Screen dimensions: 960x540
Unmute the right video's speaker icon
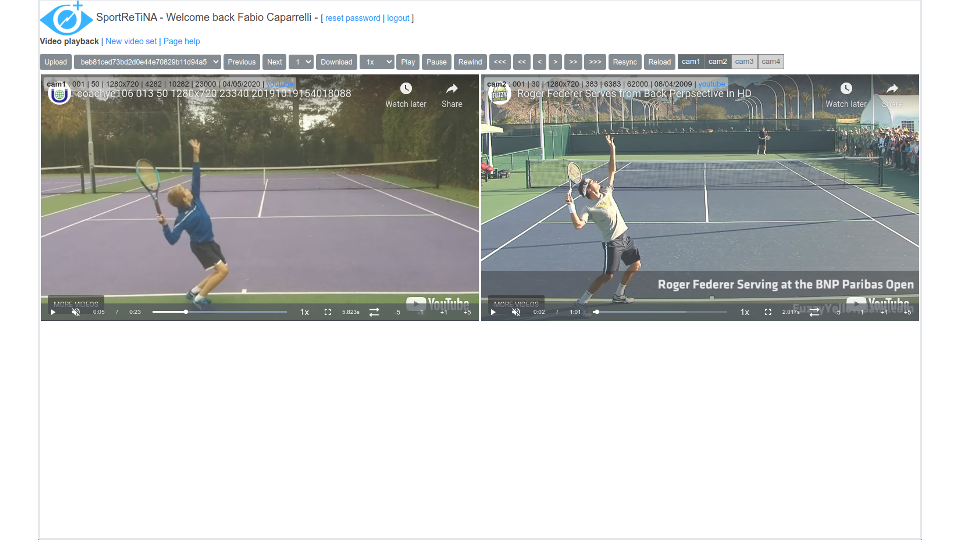(516, 312)
